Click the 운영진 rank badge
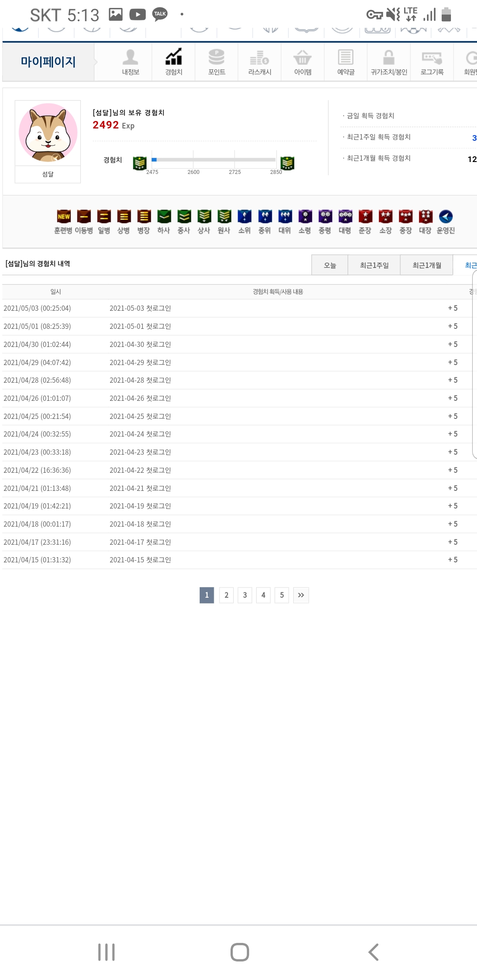Screen dimensions: 477x980 [x=446, y=217]
